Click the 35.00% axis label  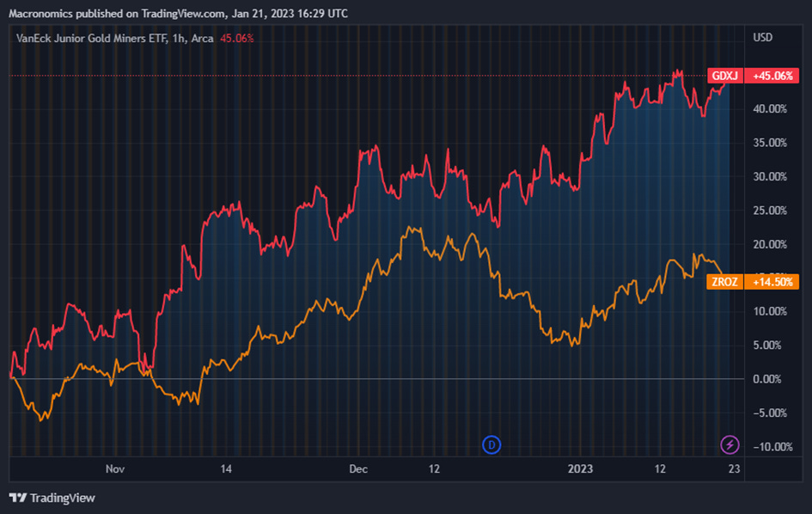pos(770,143)
